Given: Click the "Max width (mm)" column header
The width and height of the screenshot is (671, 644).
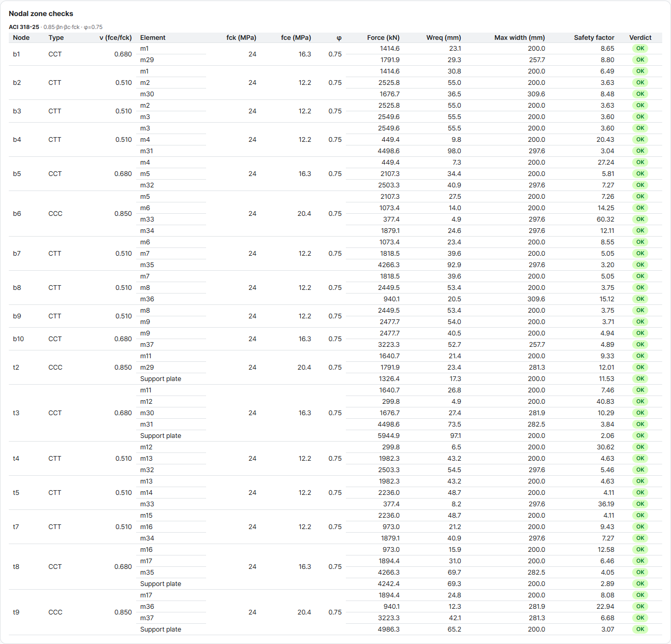Looking at the screenshot, I should point(520,37).
